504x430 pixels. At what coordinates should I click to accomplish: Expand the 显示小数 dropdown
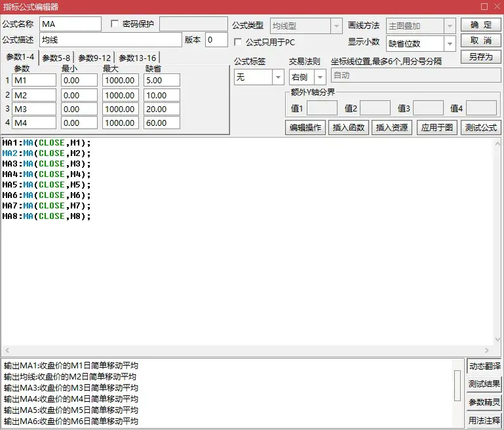click(450, 44)
